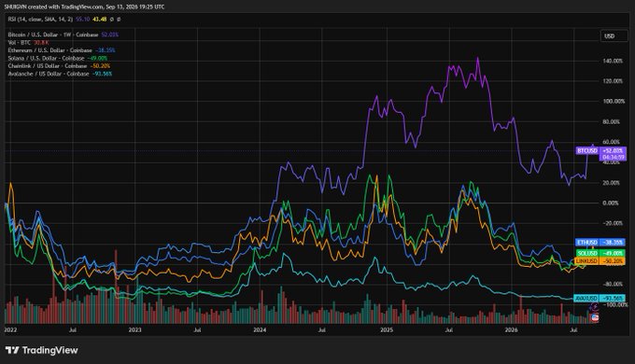Click the snapshot header created-with caption
The width and height of the screenshot is (635, 364).
(x=84, y=7)
